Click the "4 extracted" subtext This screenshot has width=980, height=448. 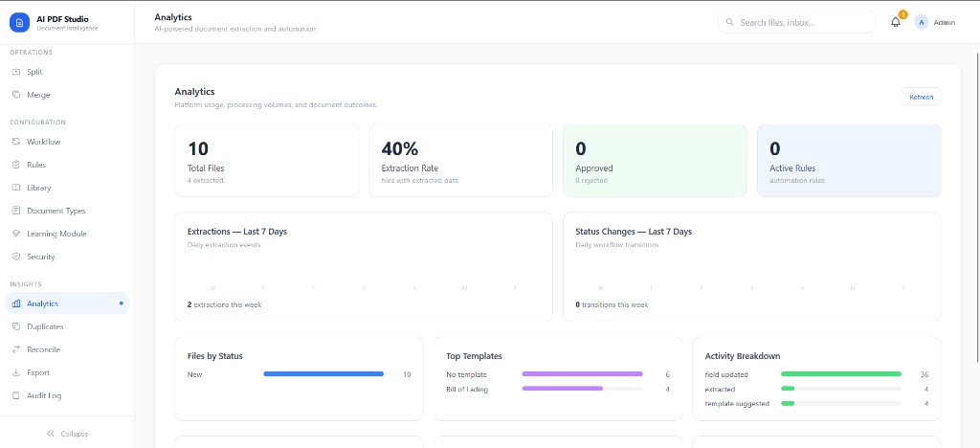pos(205,181)
